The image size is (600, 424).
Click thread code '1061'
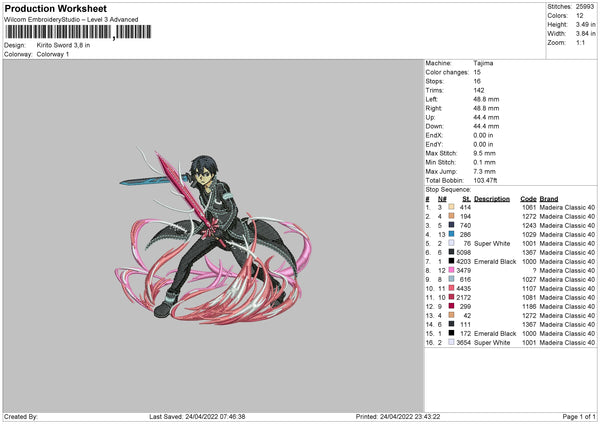(x=529, y=207)
